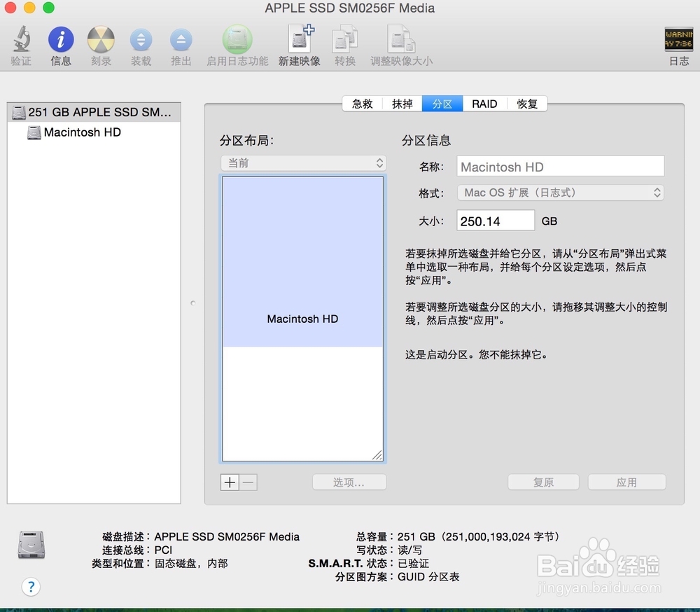Screen dimensions: 700x612
Task: Open the 格式 format dropdown
Action: 560,192
